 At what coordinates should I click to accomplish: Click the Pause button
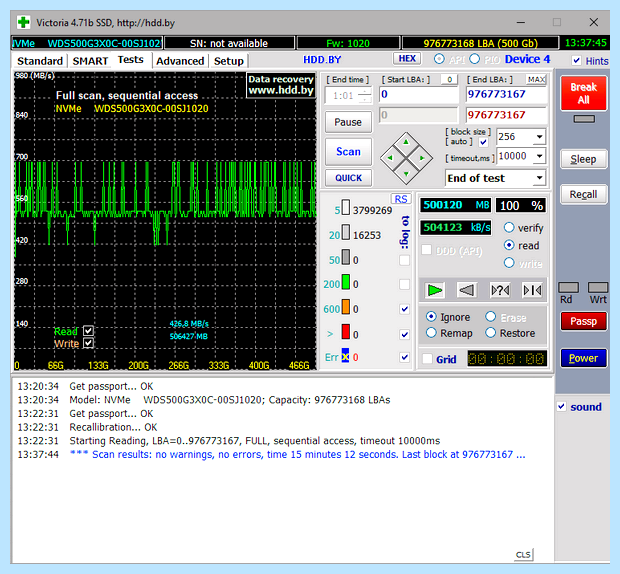point(348,122)
